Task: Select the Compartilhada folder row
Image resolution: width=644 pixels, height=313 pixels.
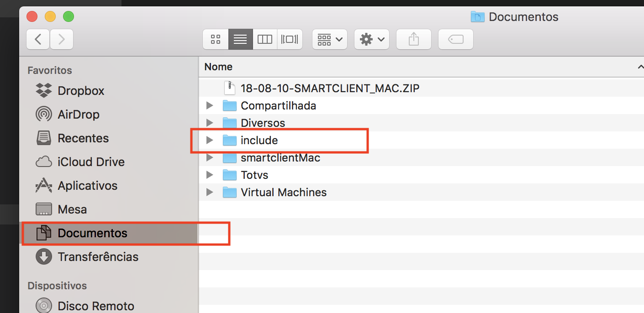Action: click(422, 105)
